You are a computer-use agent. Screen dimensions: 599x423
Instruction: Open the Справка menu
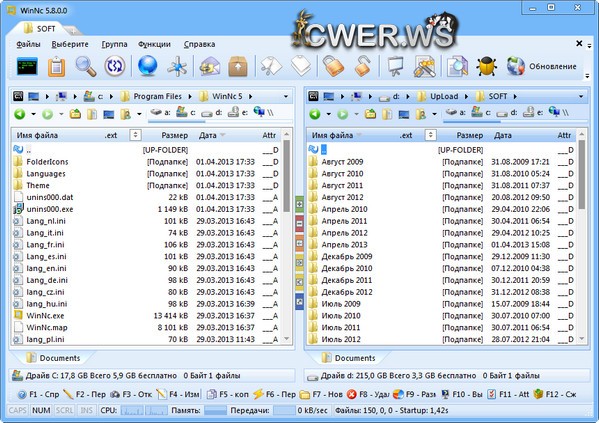[x=199, y=44]
